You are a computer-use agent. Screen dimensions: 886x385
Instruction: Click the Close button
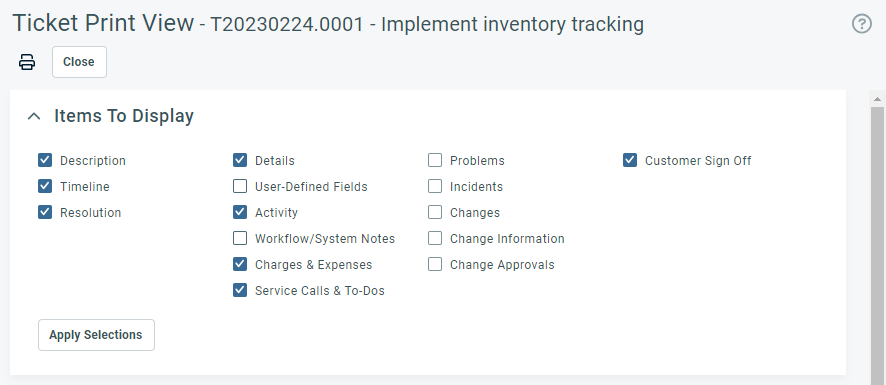tap(79, 62)
